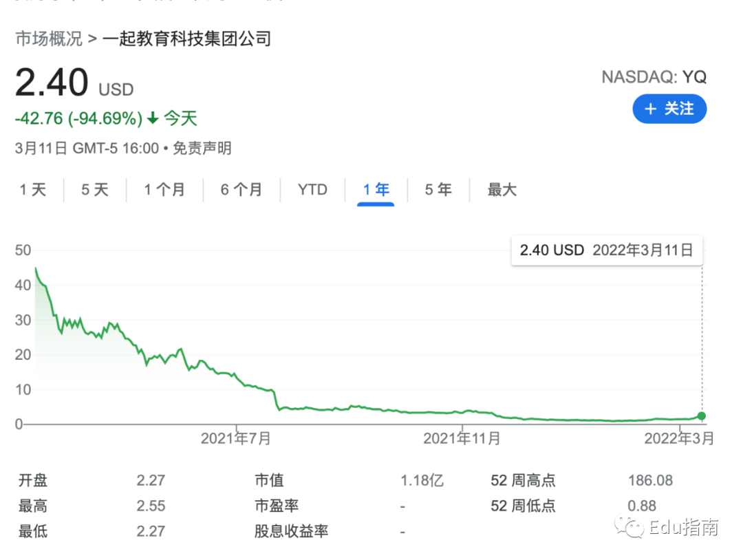Click the 2021年11月 axis label

[x=462, y=438]
